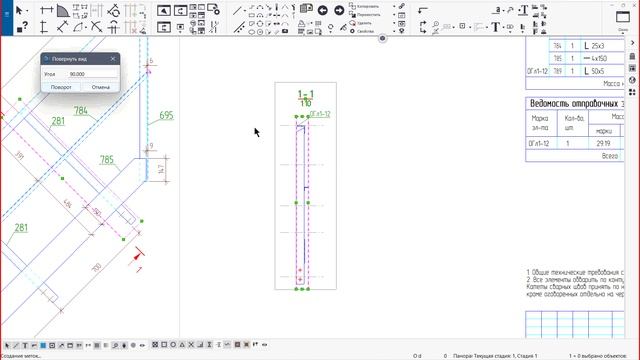Toggle the circle center snap switch
Screen dimensions: 640x360
pos(173,345)
